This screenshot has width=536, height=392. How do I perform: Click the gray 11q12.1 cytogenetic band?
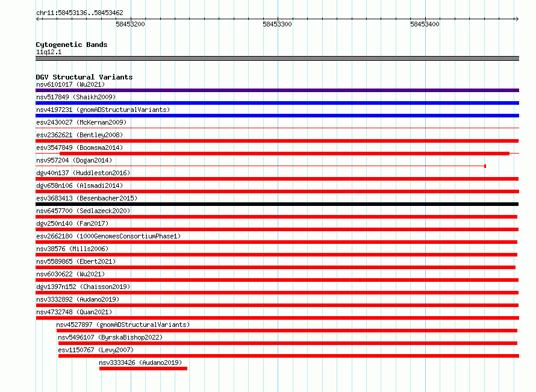click(x=277, y=58)
